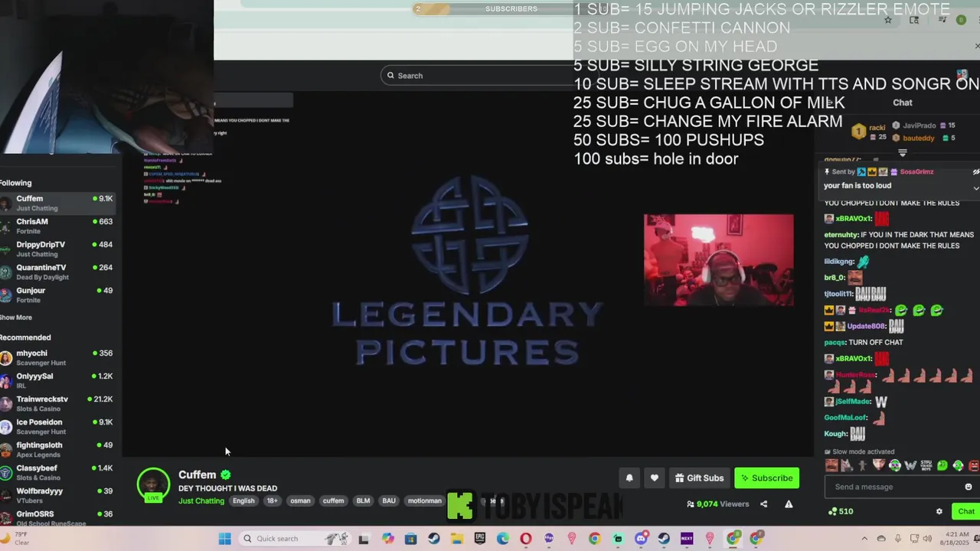The image size is (980, 551).
Task: Open Microsoft Edge from taskbar
Action: 503,539
